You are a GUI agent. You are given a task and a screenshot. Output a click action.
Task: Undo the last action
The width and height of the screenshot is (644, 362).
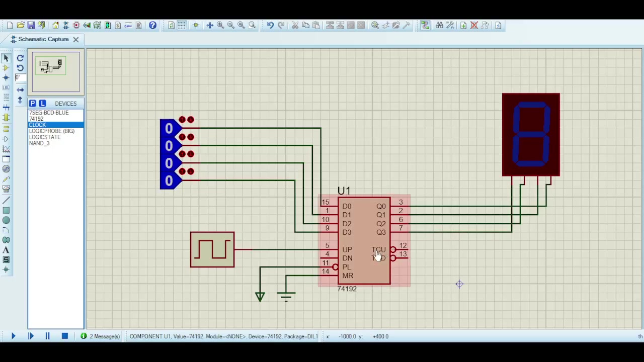270,25
